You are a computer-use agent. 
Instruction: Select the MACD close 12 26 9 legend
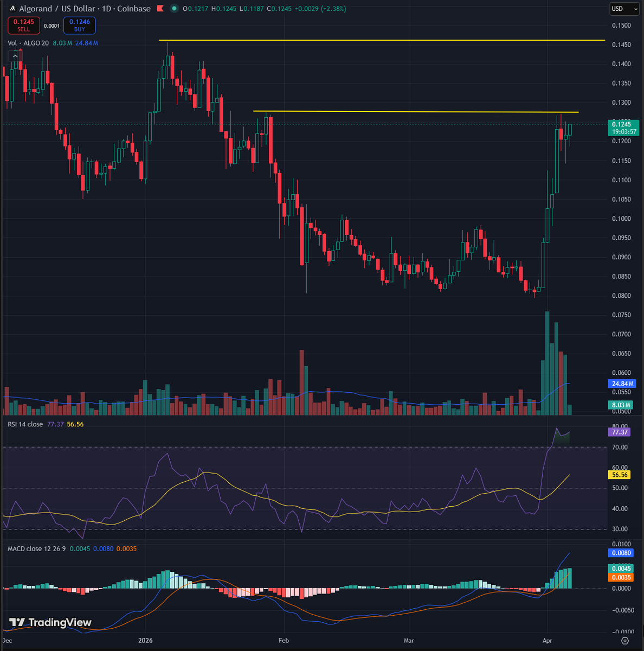tap(37, 549)
